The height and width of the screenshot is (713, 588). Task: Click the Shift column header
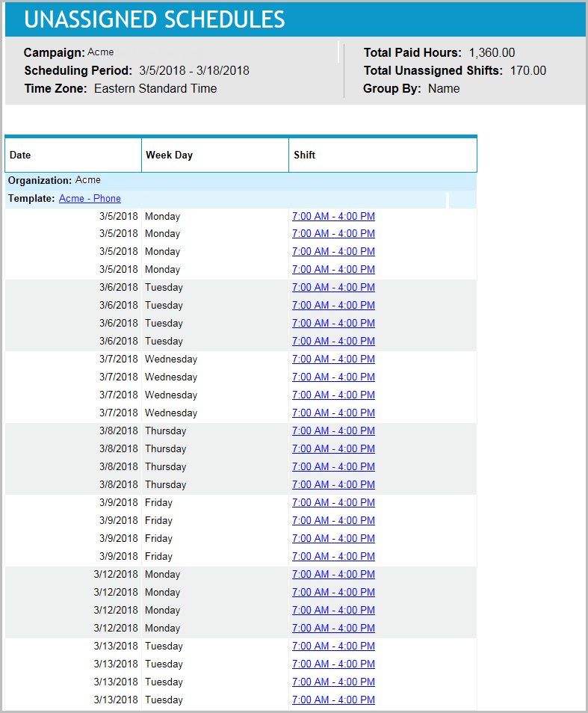click(304, 155)
